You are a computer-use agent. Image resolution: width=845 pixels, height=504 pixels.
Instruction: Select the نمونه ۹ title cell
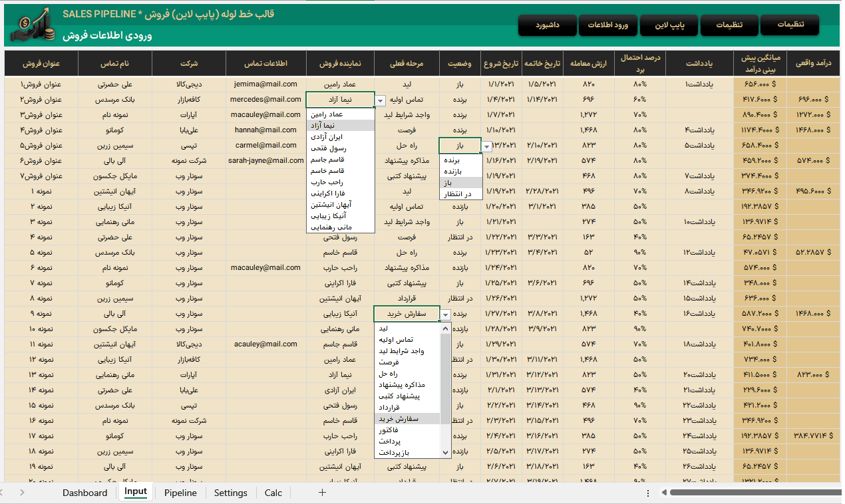click(41, 313)
